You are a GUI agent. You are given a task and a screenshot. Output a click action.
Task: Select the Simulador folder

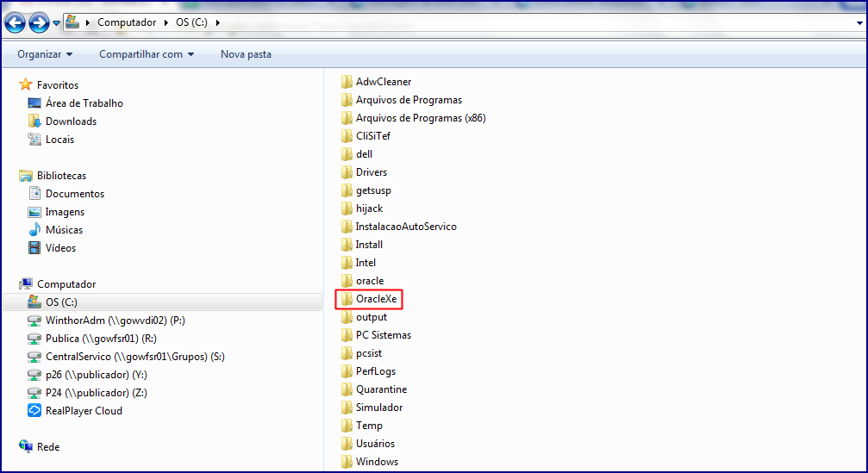[378, 408]
